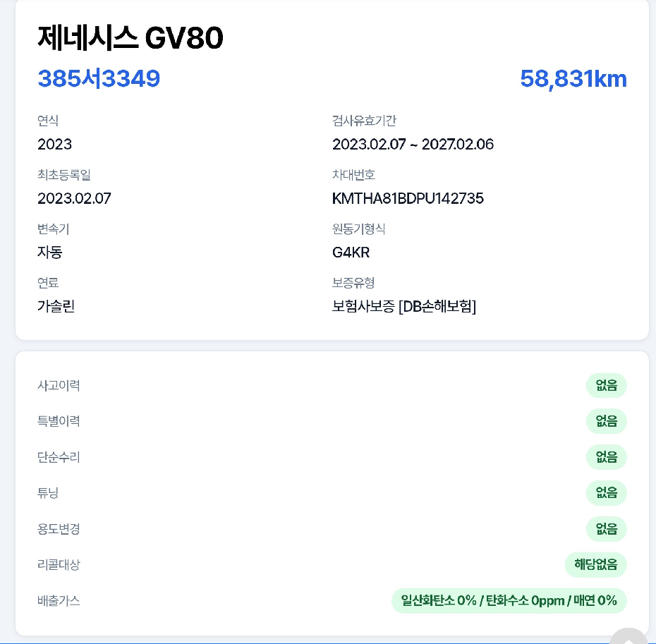Click the mileage value 58,831km
Viewport: 656px width, 644px height.
573,78
